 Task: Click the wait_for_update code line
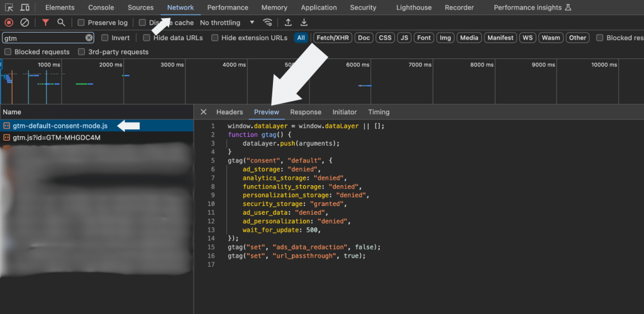tap(281, 230)
